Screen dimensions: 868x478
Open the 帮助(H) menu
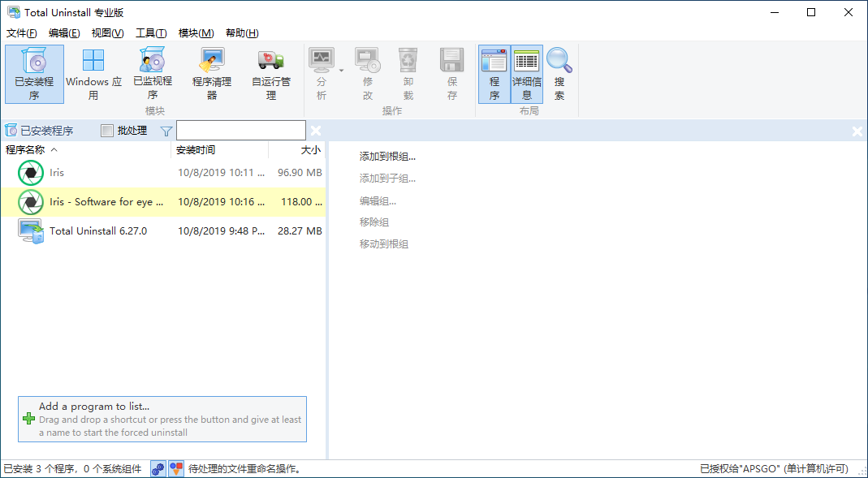click(x=243, y=33)
